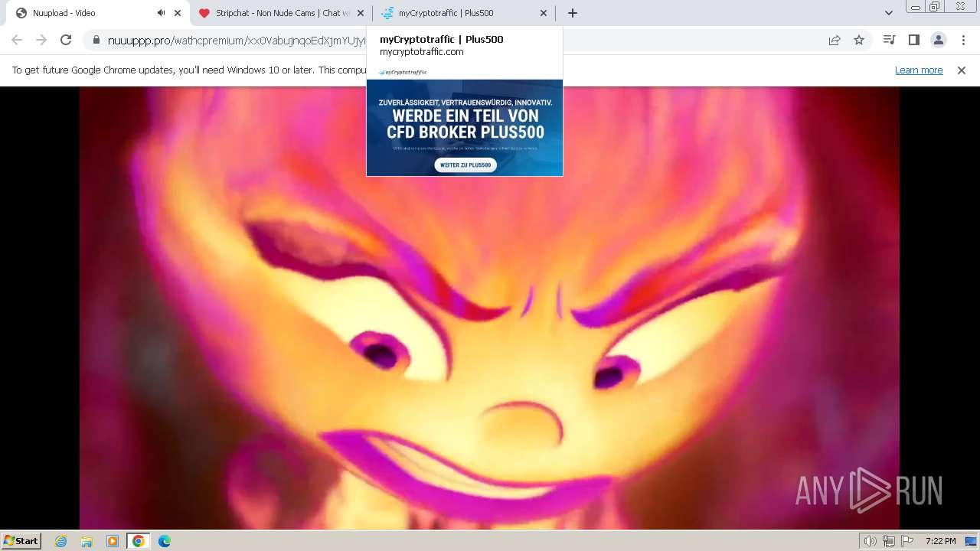
Task: Open media controls icon
Action: pos(889,40)
